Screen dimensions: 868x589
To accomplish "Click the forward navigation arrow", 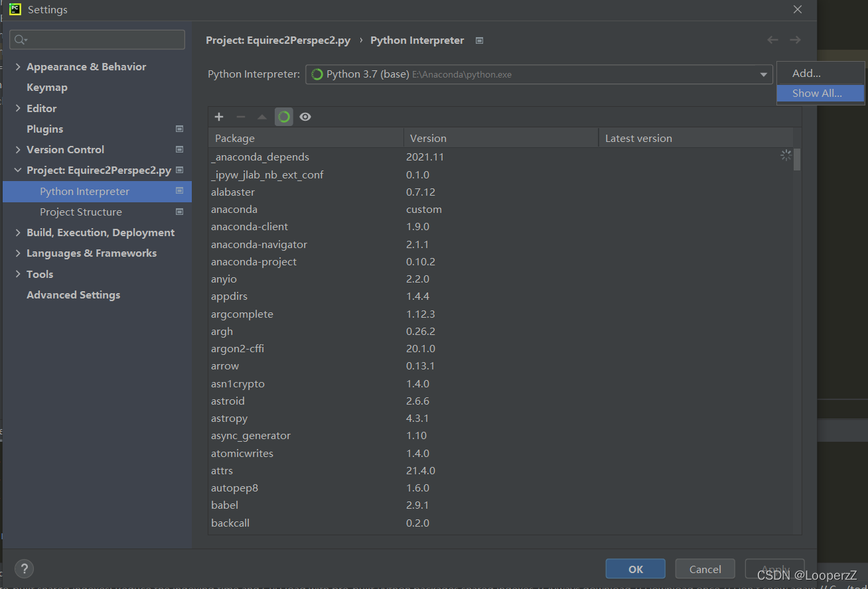I will click(795, 40).
